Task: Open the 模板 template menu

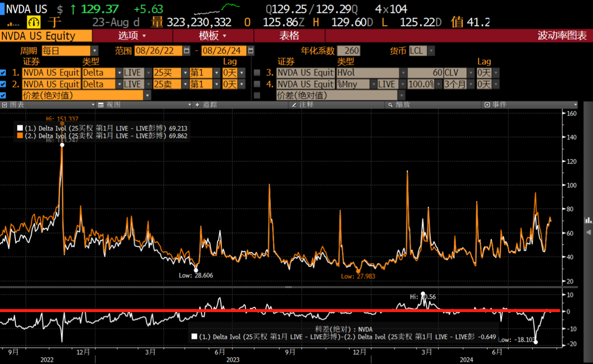Action: pyautogui.click(x=213, y=36)
